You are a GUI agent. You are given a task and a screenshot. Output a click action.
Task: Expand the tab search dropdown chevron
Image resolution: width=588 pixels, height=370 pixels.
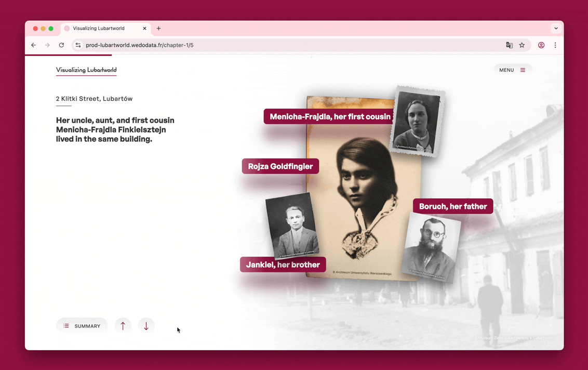[x=556, y=29]
